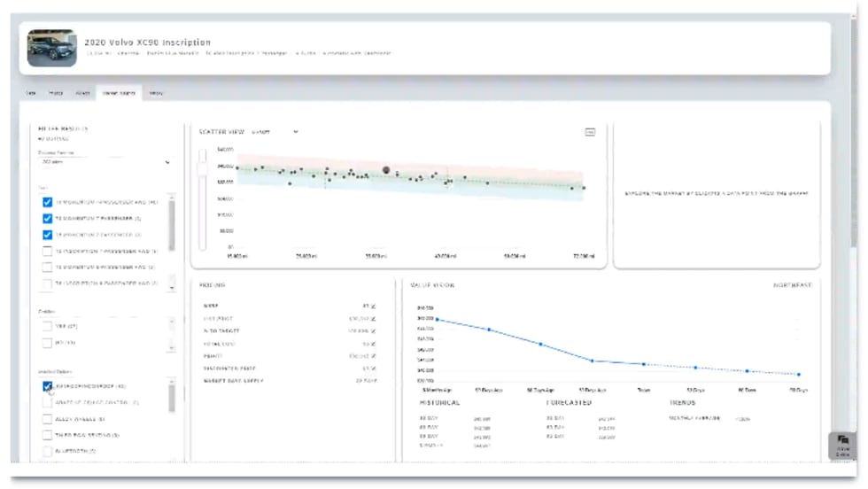
Task: Click the edit icon in the sixth pricing row
Action: coord(373,369)
